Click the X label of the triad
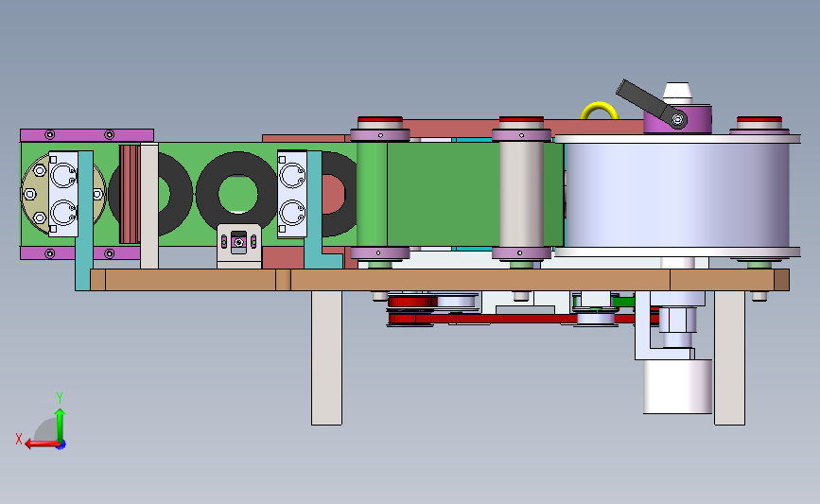The height and width of the screenshot is (504, 820). click(19, 439)
